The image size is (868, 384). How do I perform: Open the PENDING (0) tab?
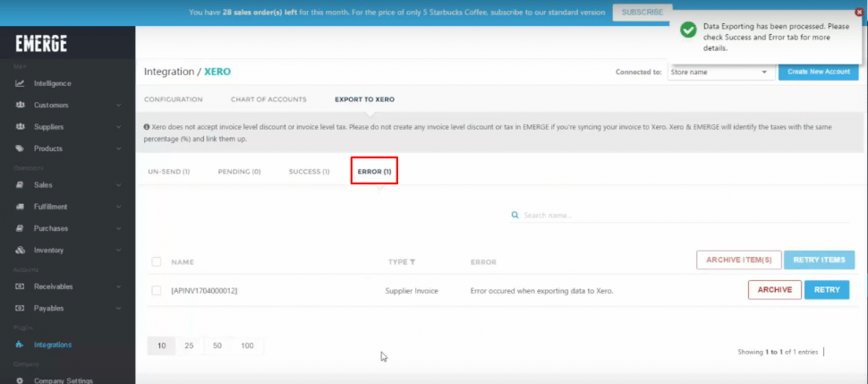239,172
